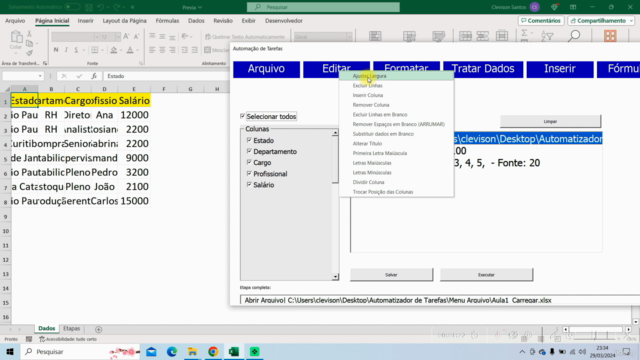Click the Limpar button

point(550,121)
